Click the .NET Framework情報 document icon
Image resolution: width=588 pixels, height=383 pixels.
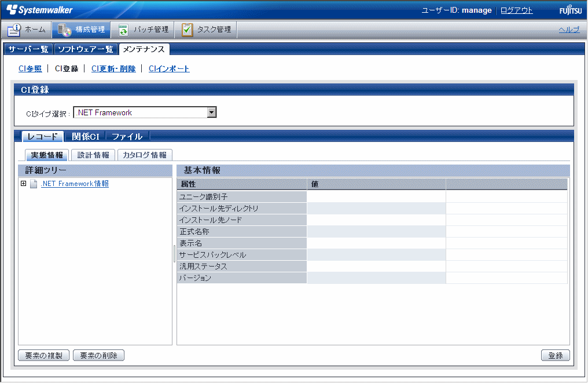click(x=34, y=184)
